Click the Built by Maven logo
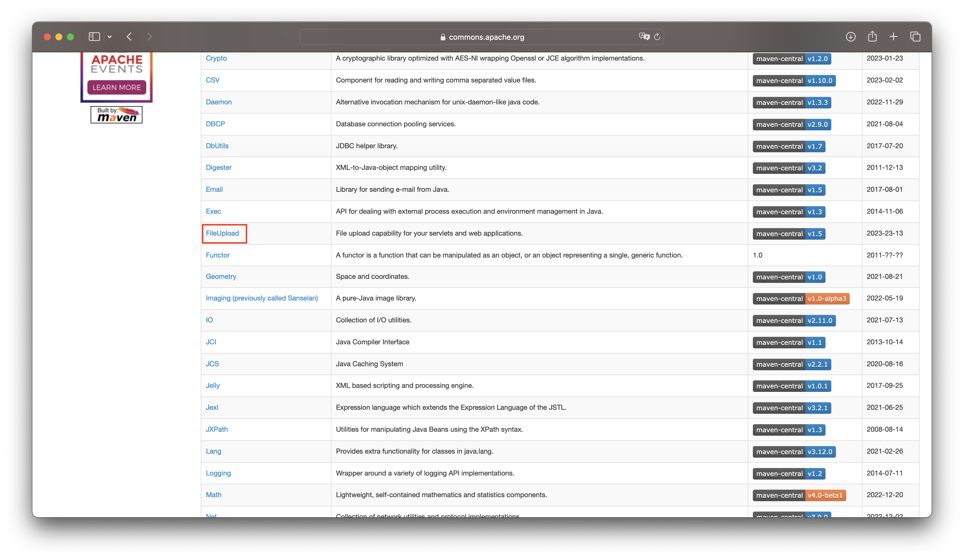Screen dimensions: 964x560 (x=116, y=115)
